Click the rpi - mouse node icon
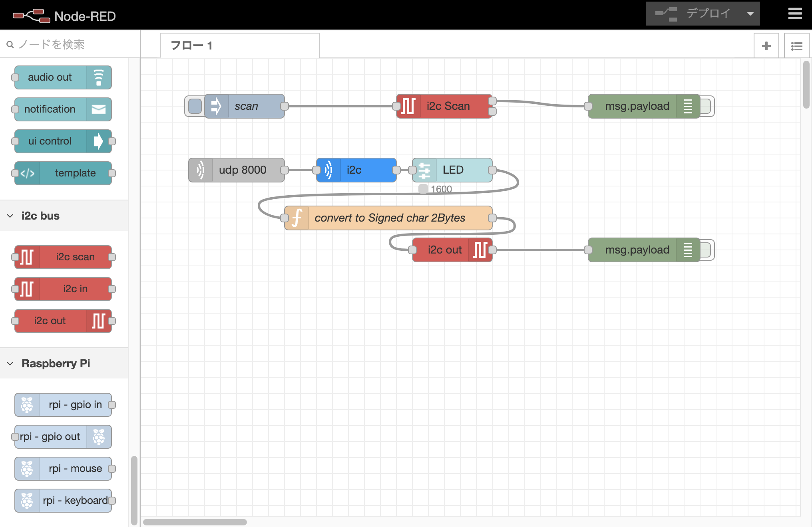Screen dimensions: 812x527 click(27, 468)
